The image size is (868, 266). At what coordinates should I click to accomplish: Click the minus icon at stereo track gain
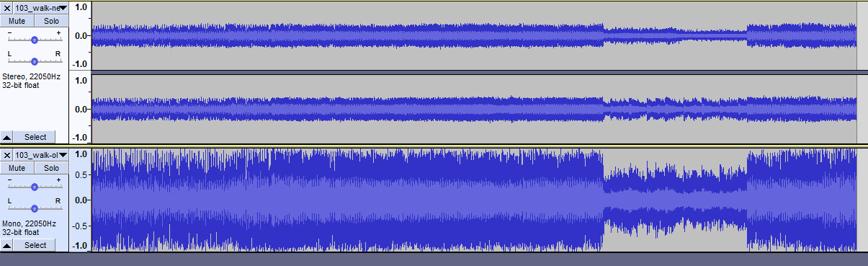9,33
